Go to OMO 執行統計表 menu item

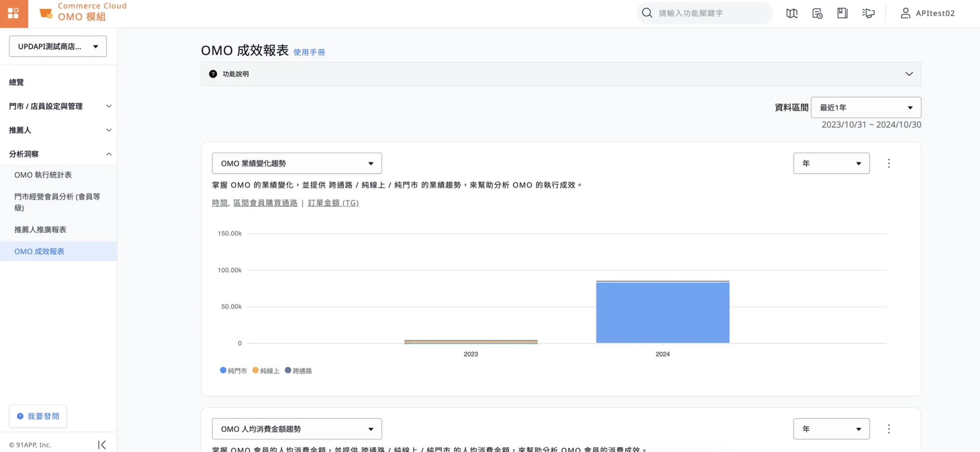click(43, 175)
